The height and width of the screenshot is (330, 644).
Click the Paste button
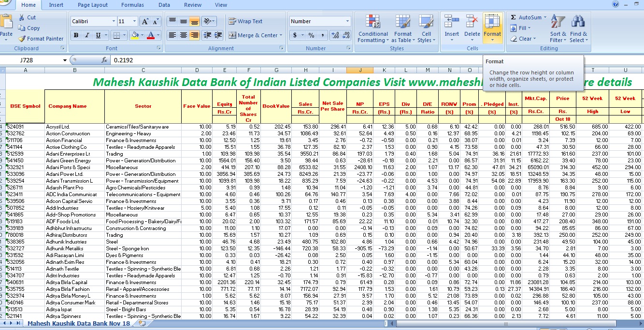7,27
